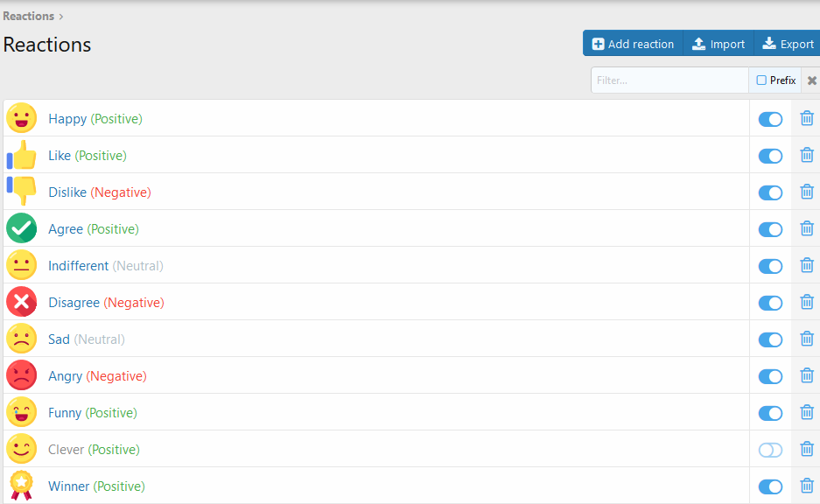Viewport: 820px width, 504px height.
Task: Click the Indifferent neutral face icon
Action: pos(22,265)
